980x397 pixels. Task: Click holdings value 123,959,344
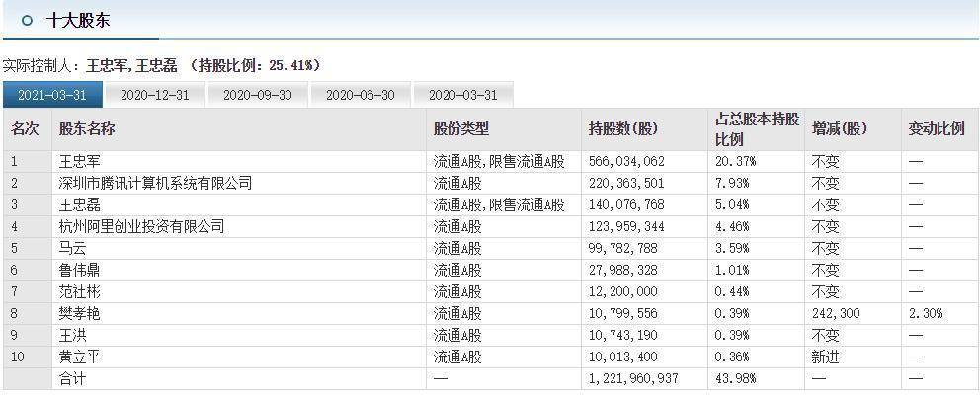point(626,226)
